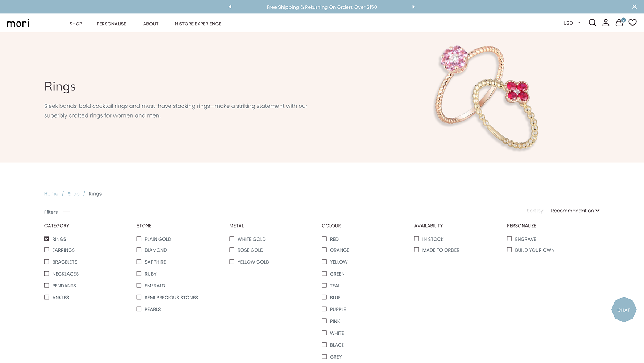Open the Personalise menu item
Image resolution: width=644 pixels, height=363 pixels.
[111, 24]
